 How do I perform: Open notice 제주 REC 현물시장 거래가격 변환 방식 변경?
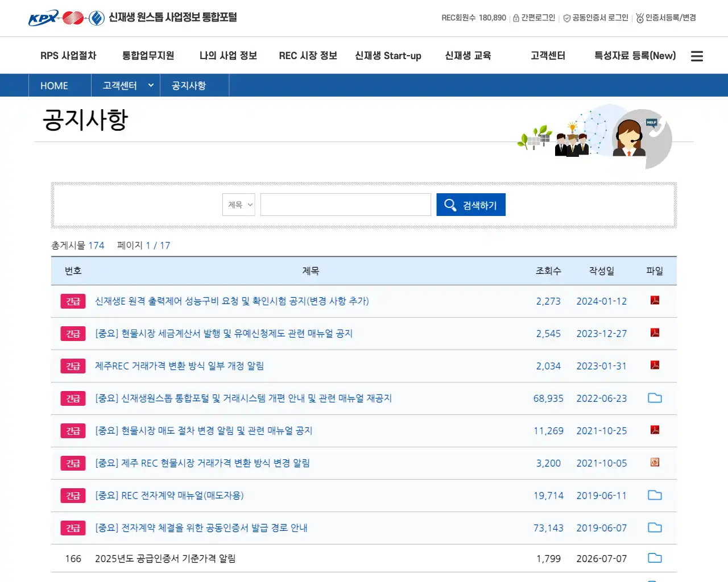(202, 463)
